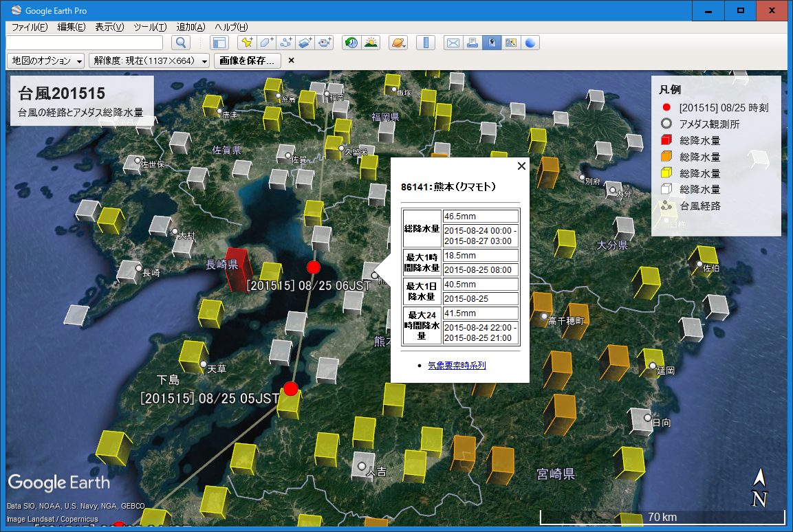Add a polygon using the toolbar icon
Screen dimensions: 793x532
tap(267, 43)
